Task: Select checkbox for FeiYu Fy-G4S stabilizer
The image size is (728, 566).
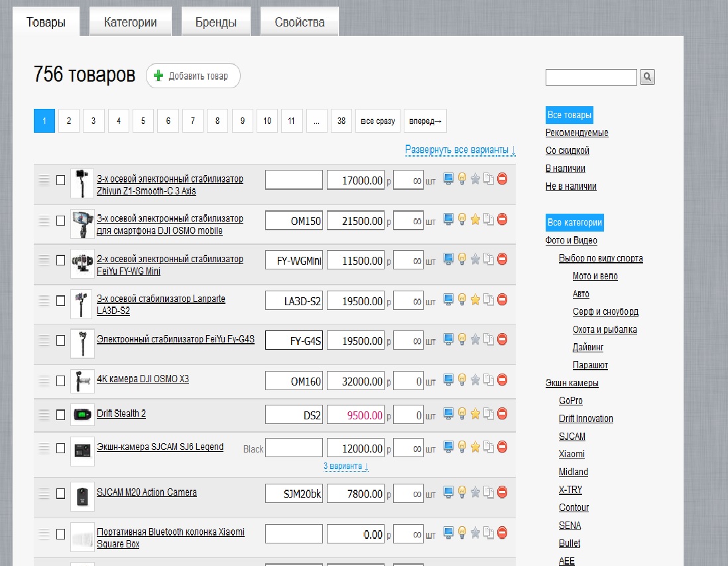Action: [60, 340]
